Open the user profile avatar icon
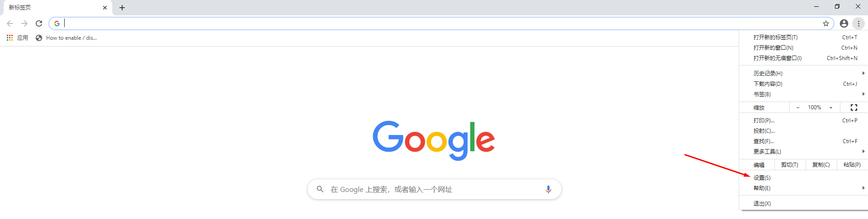Image resolution: width=868 pixels, height=219 pixels. click(844, 23)
